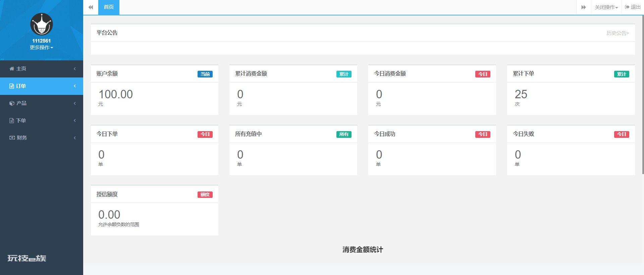Click the 当前 badge on 账户余额 card
This screenshot has height=275, width=644.
pos(205,74)
